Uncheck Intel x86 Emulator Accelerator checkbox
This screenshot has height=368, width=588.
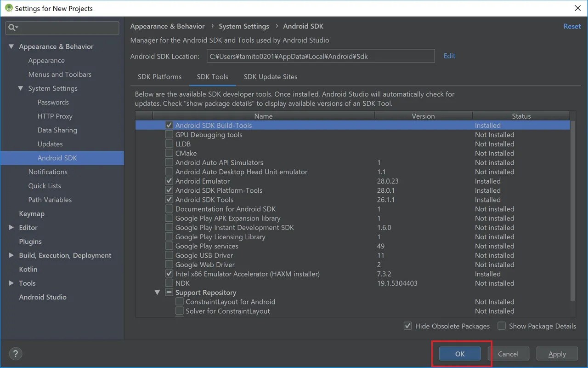point(169,274)
